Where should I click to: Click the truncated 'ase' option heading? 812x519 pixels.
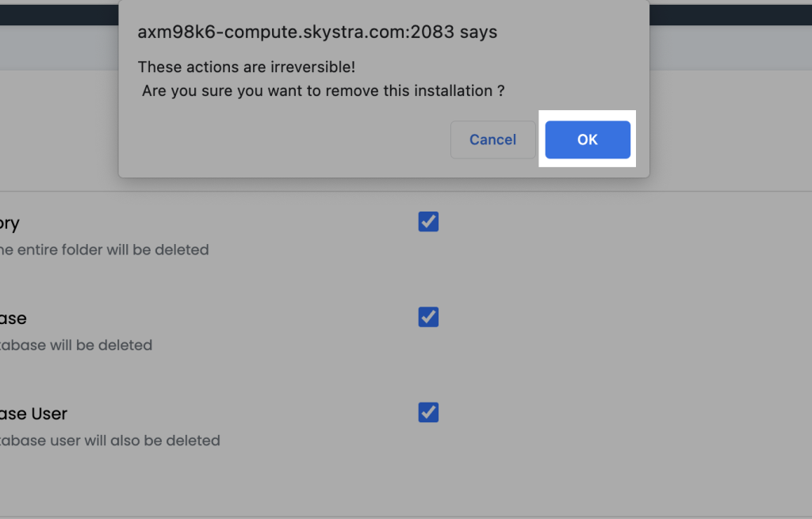click(13, 319)
